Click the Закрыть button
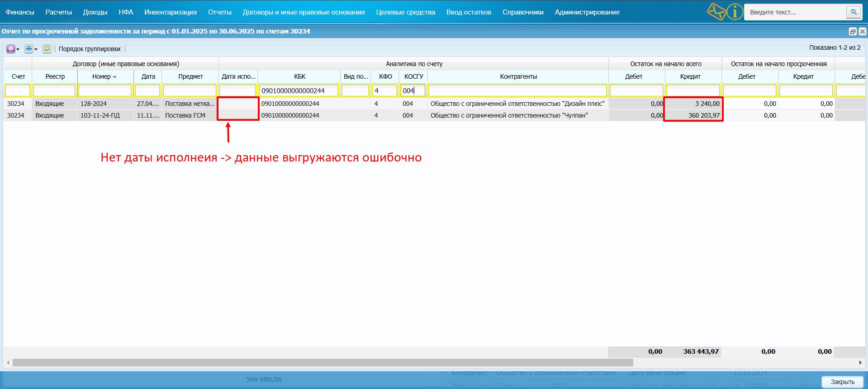The height and width of the screenshot is (389, 868). (x=842, y=382)
